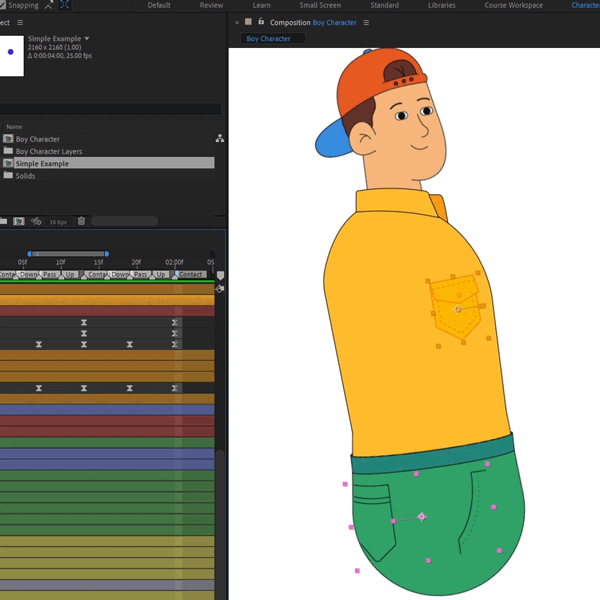Open the Composition panel menu icon
Screen dimensions: 600x600
coord(366,23)
